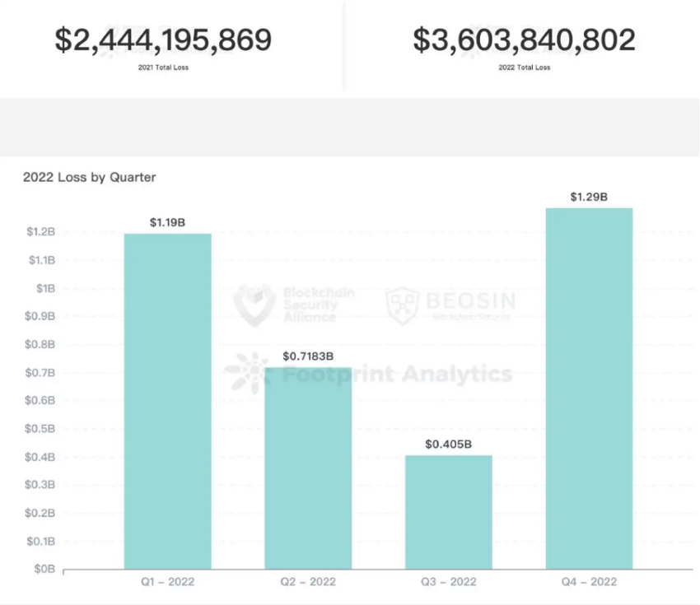Click the $2,444,195,869 total figure
700x605 pixels.
tap(163, 40)
